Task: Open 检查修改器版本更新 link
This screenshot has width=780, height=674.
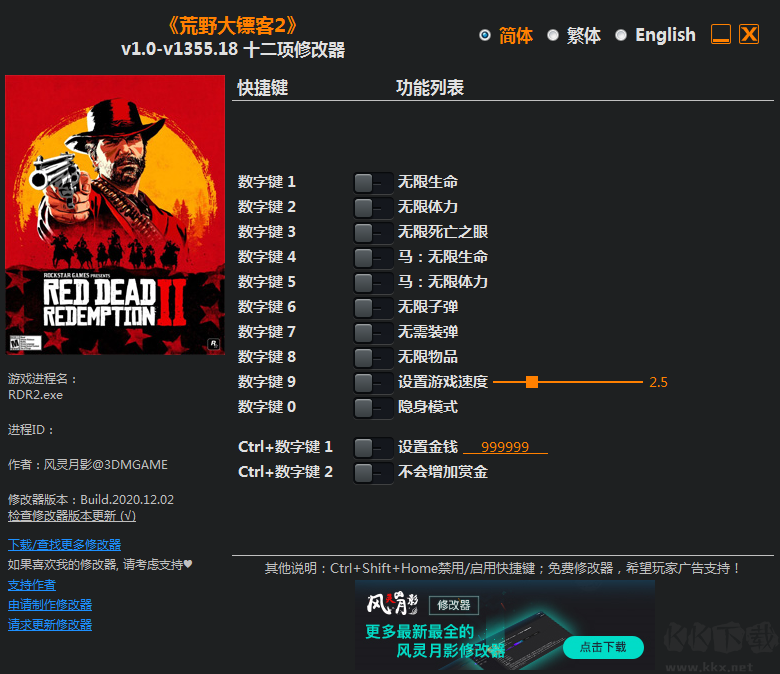Action: (x=72, y=516)
